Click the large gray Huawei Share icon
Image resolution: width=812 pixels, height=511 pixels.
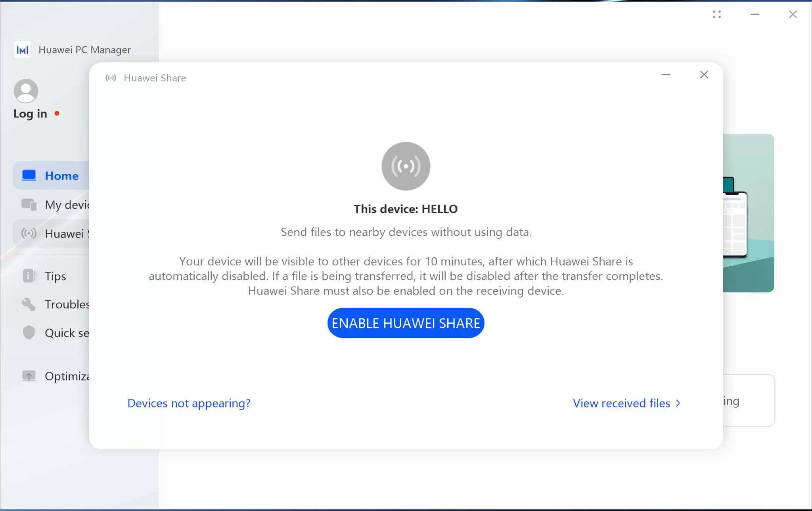[406, 166]
